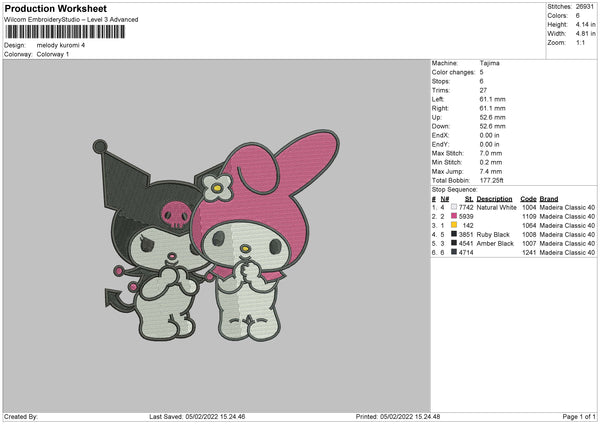Select the Amber Black color swatch
This screenshot has height=424, width=600.
(x=454, y=243)
